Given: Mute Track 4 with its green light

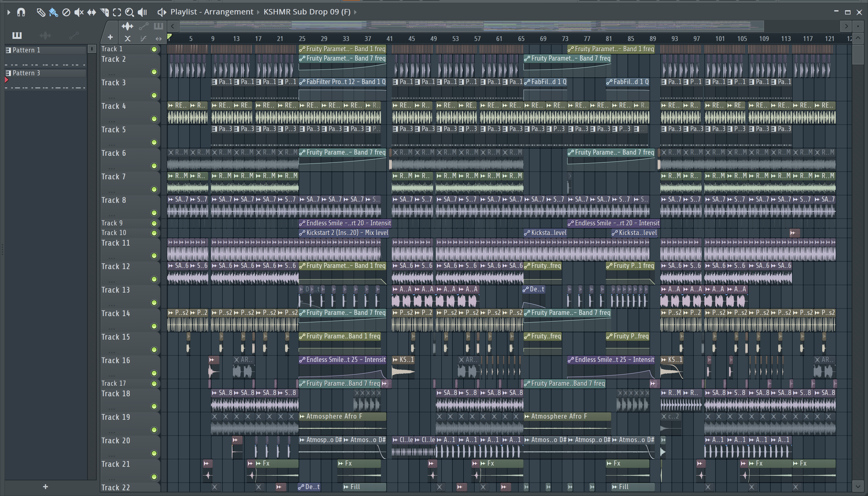Looking at the screenshot, I should pyautogui.click(x=154, y=119).
